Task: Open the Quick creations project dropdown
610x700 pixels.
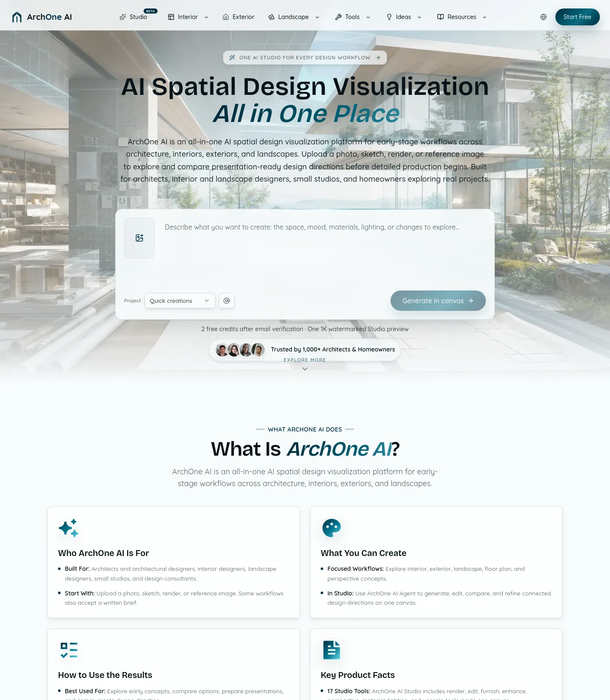Action: 180,301
